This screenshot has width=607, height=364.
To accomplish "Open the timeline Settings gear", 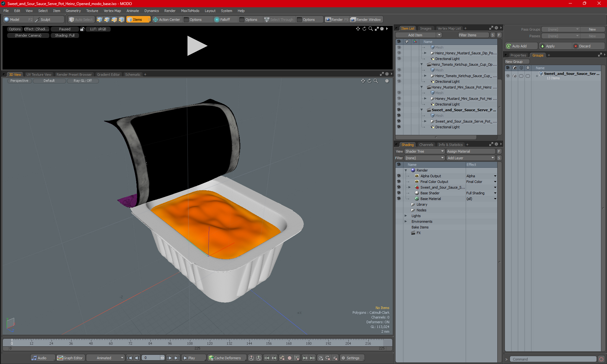I will pyautogui.click(x=343, y=358).
